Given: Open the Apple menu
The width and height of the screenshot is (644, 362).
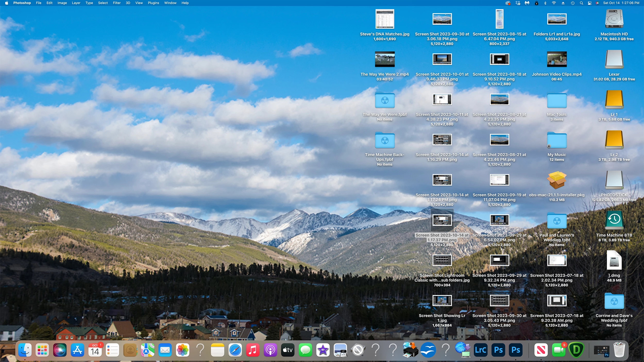Looking at the screenshot, I should coord(7,3).
